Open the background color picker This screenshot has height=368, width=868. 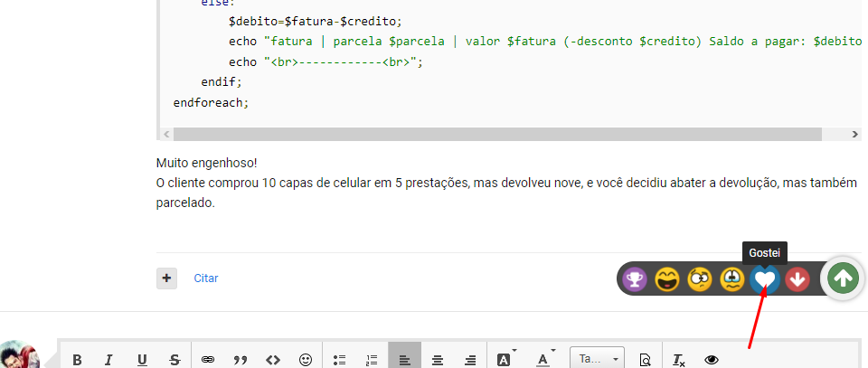tap(505, 359)
